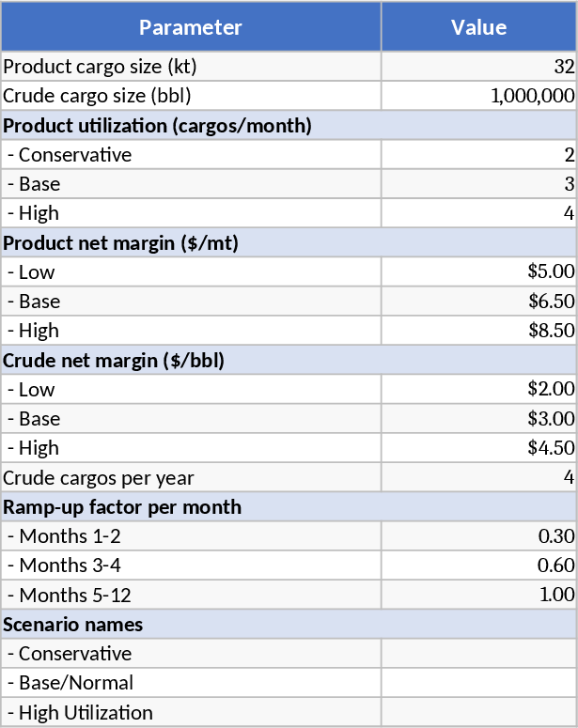This screenshot has width=578, height=728.
Task: Select the $6.50 base product margin cell
Action: tap(478, 302)
